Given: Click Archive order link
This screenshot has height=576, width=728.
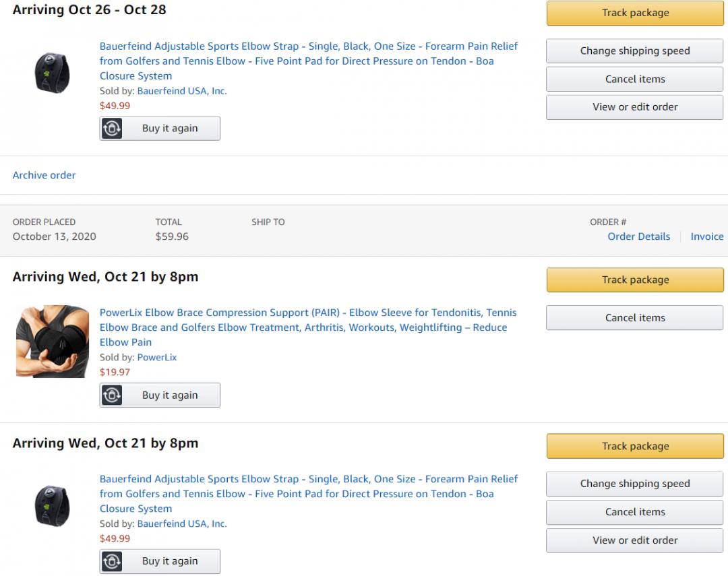Looking at the screenshot, I should click(x=44, y=175).
